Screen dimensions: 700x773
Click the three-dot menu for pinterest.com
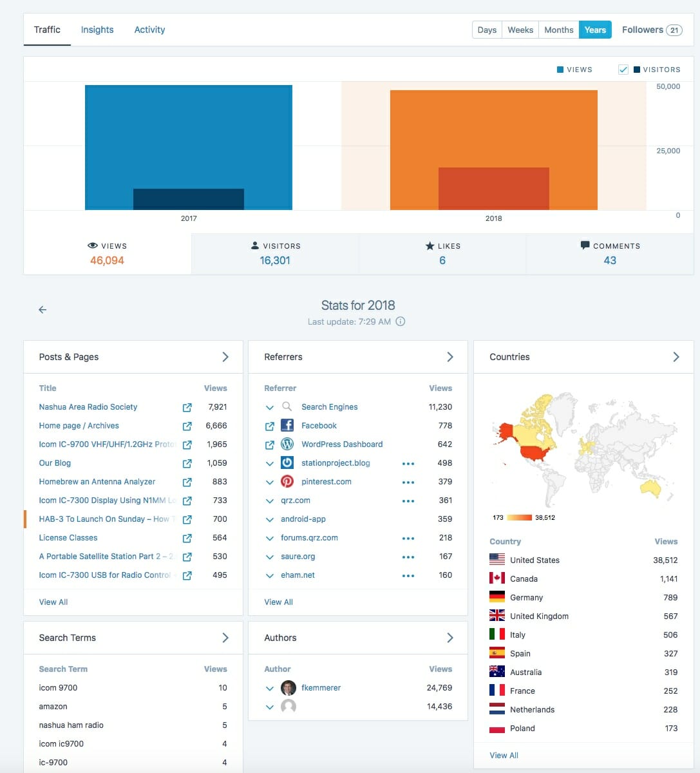point(408,482)
